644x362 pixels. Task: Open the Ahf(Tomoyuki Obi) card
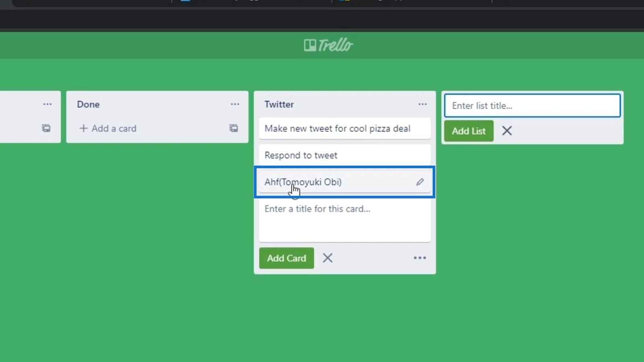[x=345, y=182]
